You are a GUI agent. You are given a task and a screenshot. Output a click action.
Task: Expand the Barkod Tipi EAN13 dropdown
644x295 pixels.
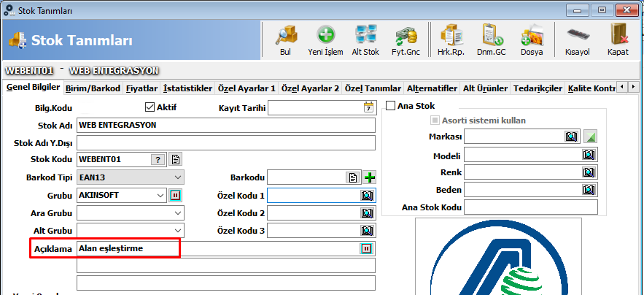177,177
